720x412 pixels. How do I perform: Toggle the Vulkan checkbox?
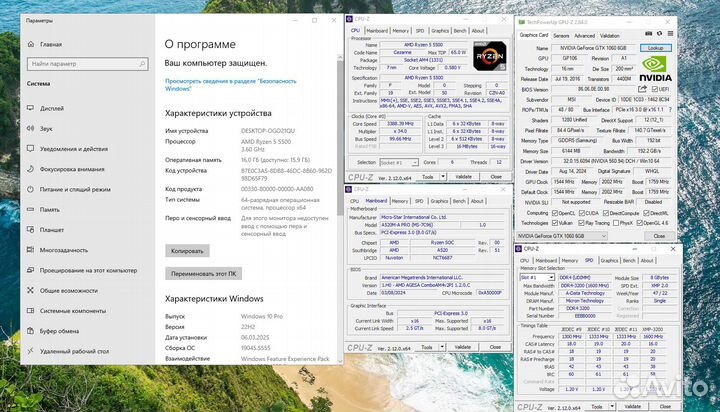pyautogui.click(x=555, y=223)
